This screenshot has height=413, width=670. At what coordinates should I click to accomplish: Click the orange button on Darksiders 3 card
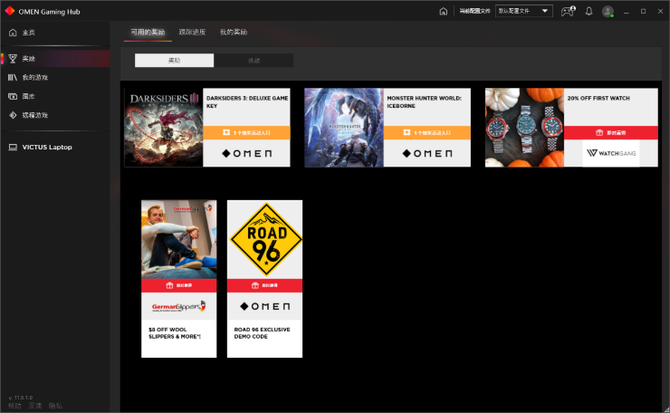[x=246, y=132]
